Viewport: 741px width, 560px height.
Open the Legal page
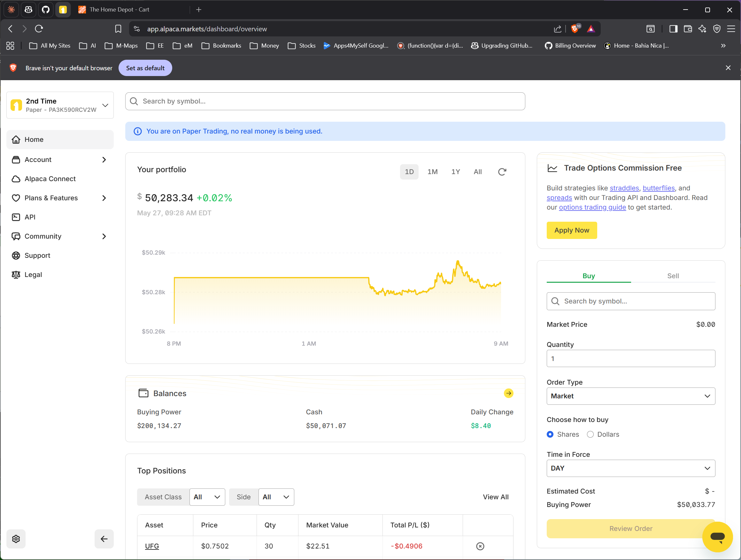click(x=60, y=275)
